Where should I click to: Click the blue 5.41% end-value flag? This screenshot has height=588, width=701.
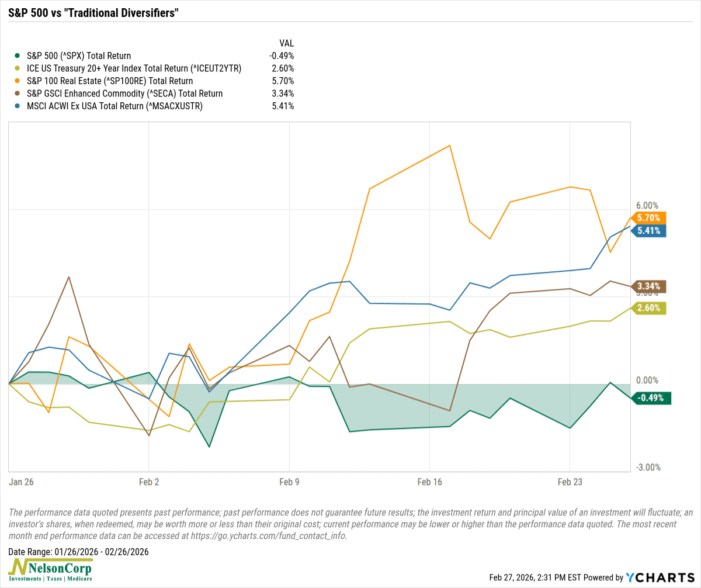[648, 231]
